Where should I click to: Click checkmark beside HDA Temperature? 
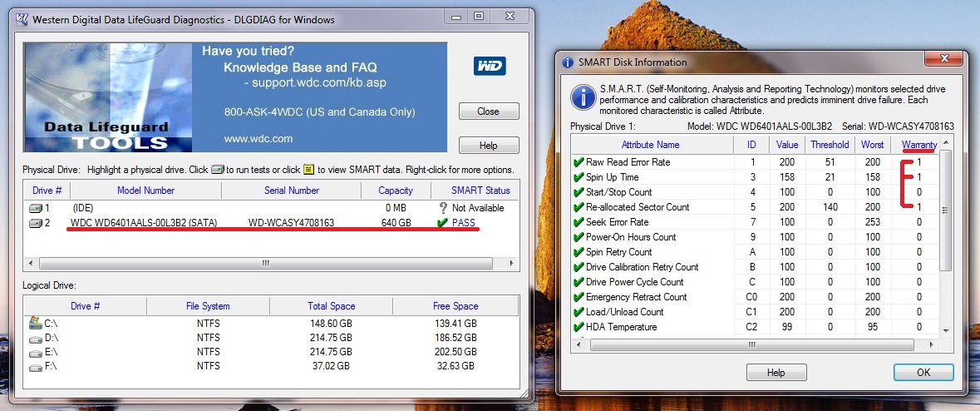[579, 327]
